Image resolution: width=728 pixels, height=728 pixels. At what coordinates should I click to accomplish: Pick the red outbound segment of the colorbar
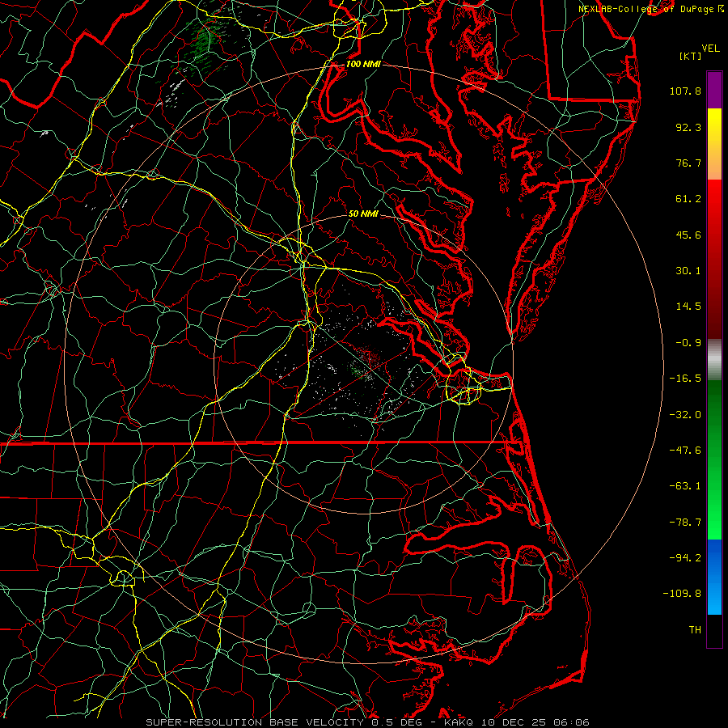tap(714, 259)
